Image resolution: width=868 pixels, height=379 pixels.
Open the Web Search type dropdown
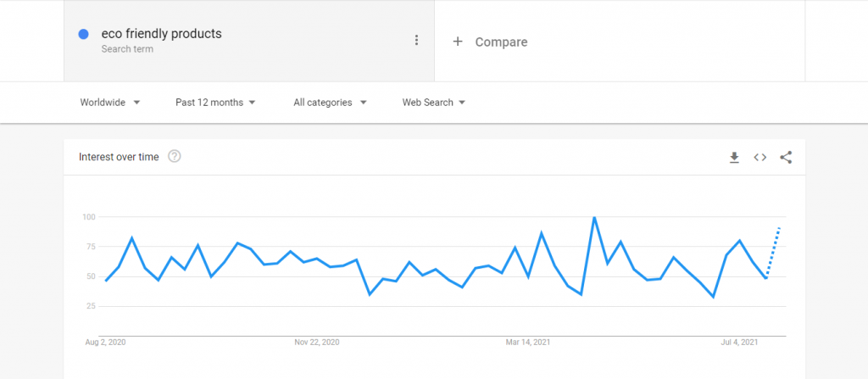433,103
